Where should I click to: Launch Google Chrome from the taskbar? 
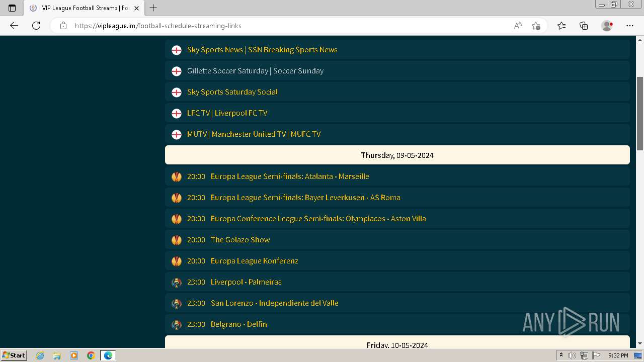coord(91,355)
